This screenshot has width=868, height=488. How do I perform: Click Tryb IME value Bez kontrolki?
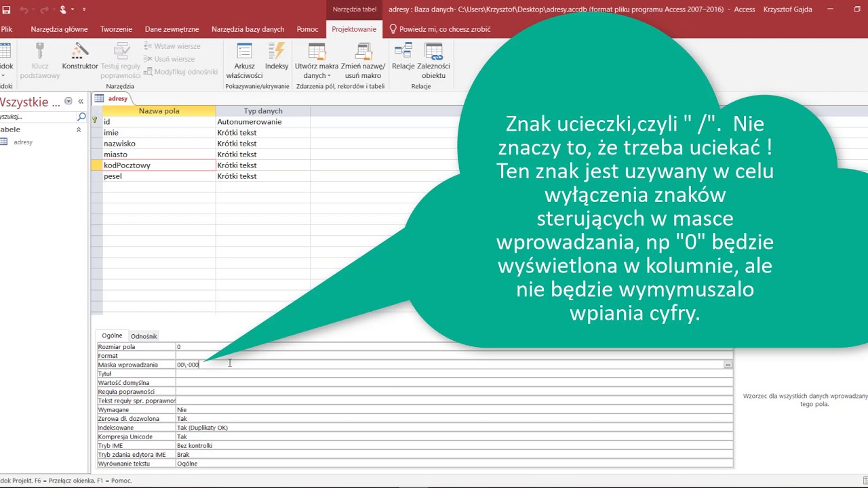[454, 446]
